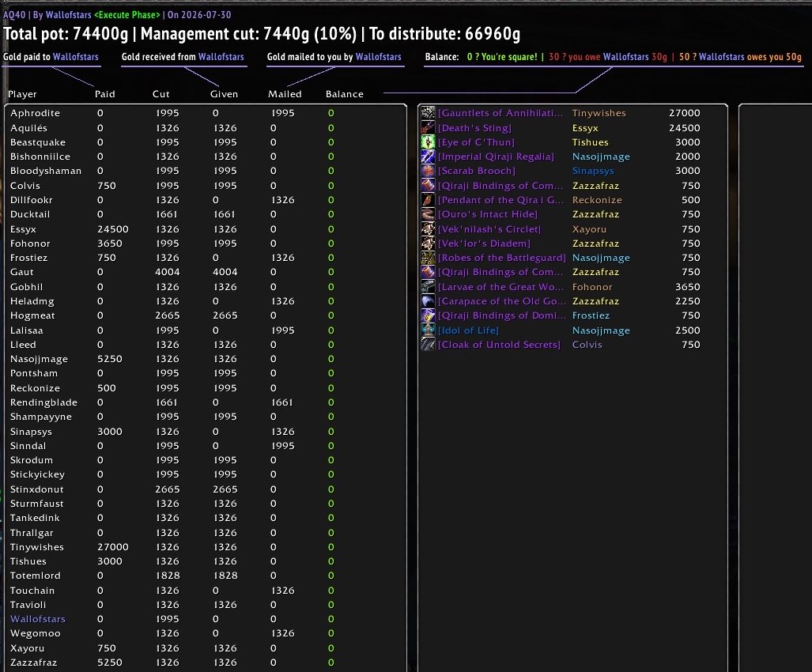Select the Zazzafraz player name in list
This screenshot has width=812, height=672.
[x=34, y=663]
